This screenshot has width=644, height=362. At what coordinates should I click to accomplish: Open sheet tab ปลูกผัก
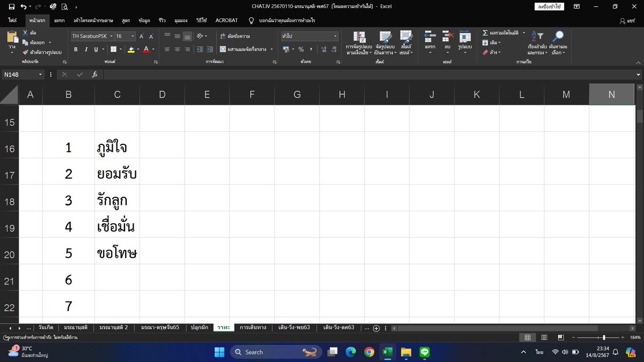(x=199, y=328)
